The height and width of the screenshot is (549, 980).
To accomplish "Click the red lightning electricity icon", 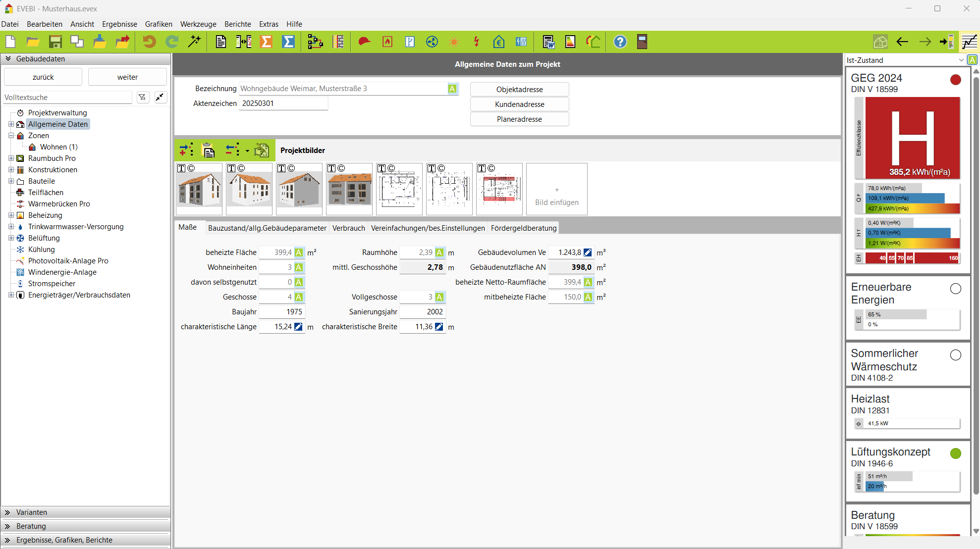I will pyautogui.click(x=476, y=42).
